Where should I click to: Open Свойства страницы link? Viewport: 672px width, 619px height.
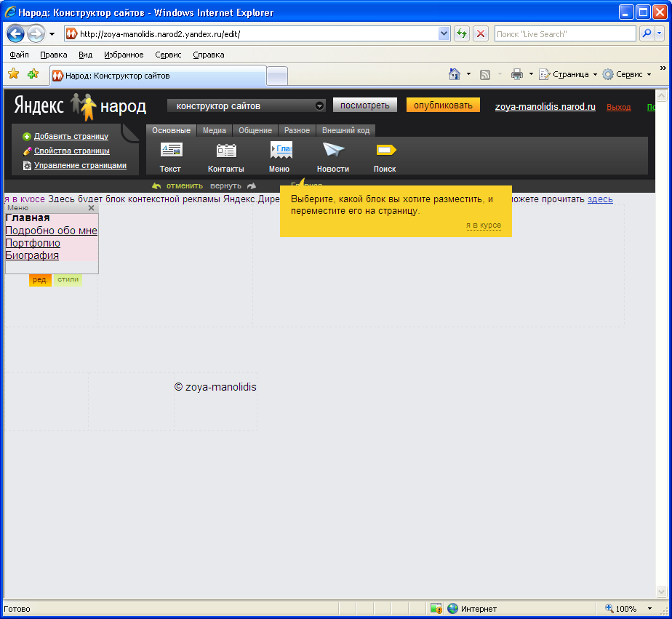tap(72, 151)
